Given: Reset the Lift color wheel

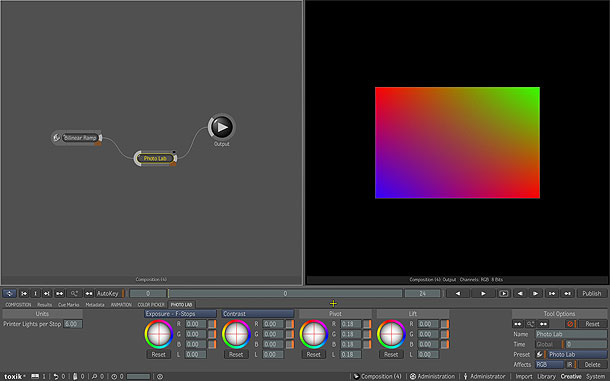Looking at the screenshot, I should 391,355.
